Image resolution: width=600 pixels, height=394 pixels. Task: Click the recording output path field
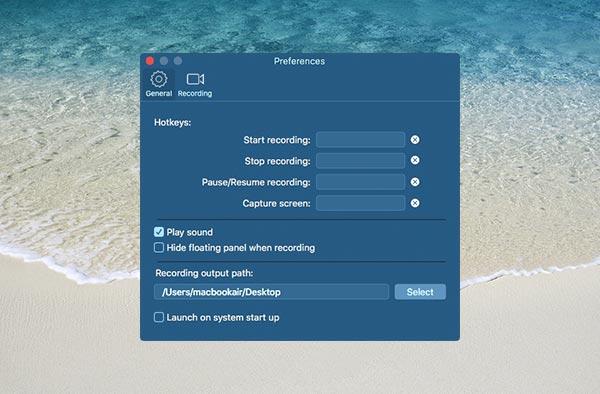[x=271, y=292]
